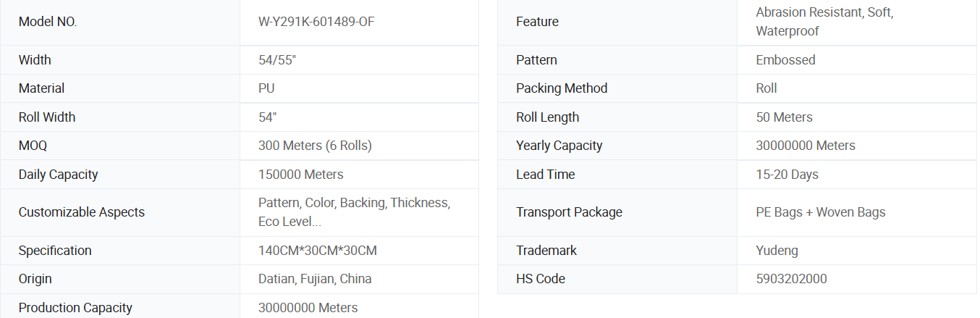
Task: Click the Daily Capacity value 150000 Meters
Action: click(301, 175)
